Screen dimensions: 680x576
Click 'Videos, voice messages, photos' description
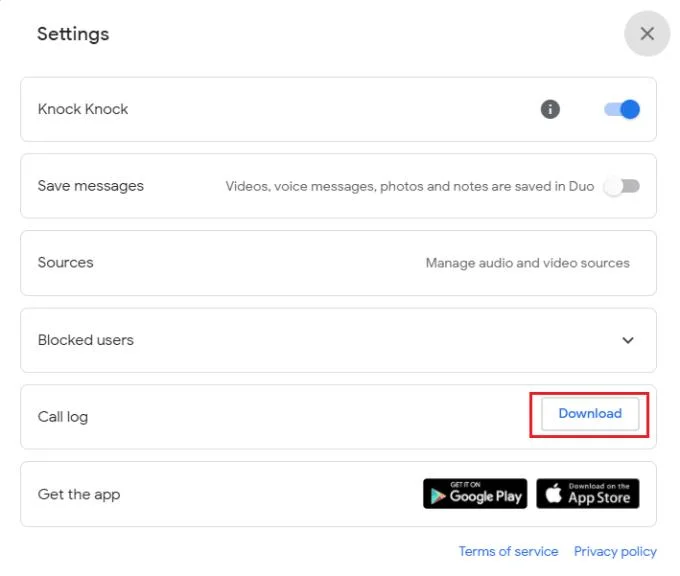(409, 187)
